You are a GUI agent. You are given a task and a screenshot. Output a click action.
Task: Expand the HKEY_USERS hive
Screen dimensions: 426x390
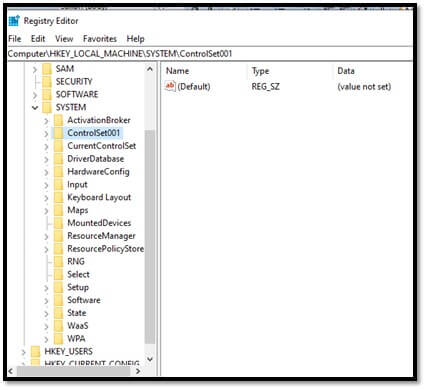click(x=23, y=352)
